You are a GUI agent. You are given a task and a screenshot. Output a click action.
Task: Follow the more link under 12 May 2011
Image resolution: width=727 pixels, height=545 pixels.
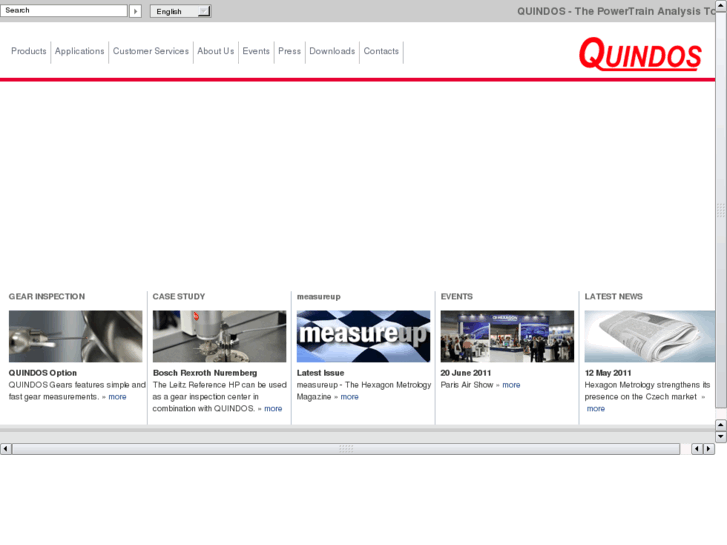[x=596, y=409]
